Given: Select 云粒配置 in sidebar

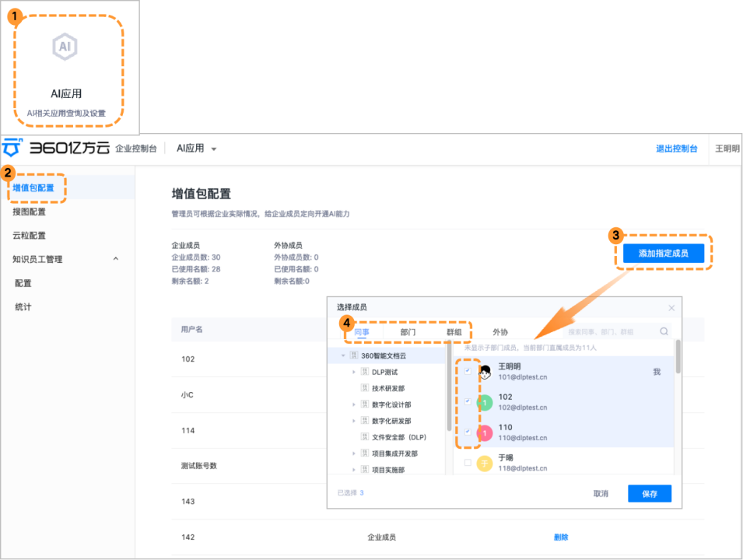Looking at the screenshot, I should [x=29, y=236].
